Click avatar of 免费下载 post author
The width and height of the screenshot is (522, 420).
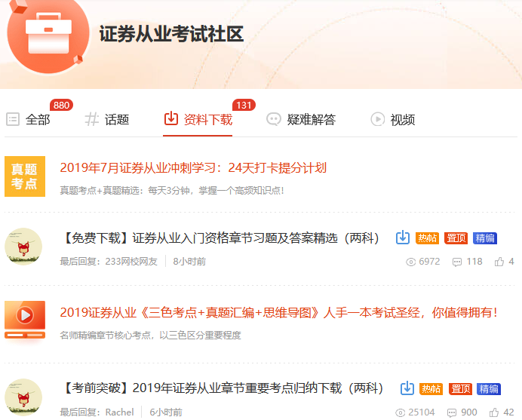click(23, 247)
